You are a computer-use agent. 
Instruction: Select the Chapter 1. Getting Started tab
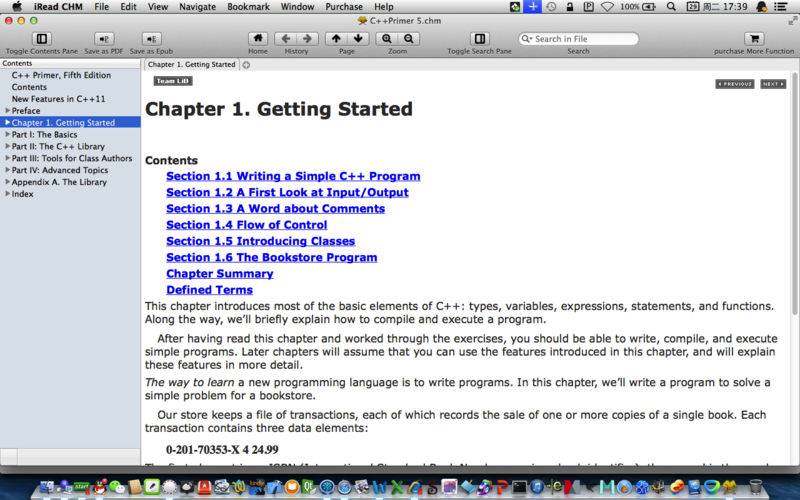[192, 64]
